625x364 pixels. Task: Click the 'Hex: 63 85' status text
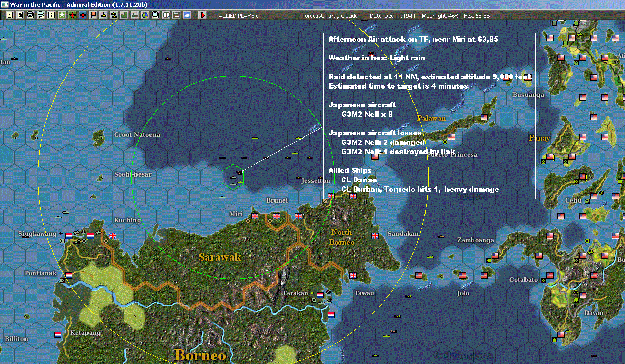tap(476, 16)
